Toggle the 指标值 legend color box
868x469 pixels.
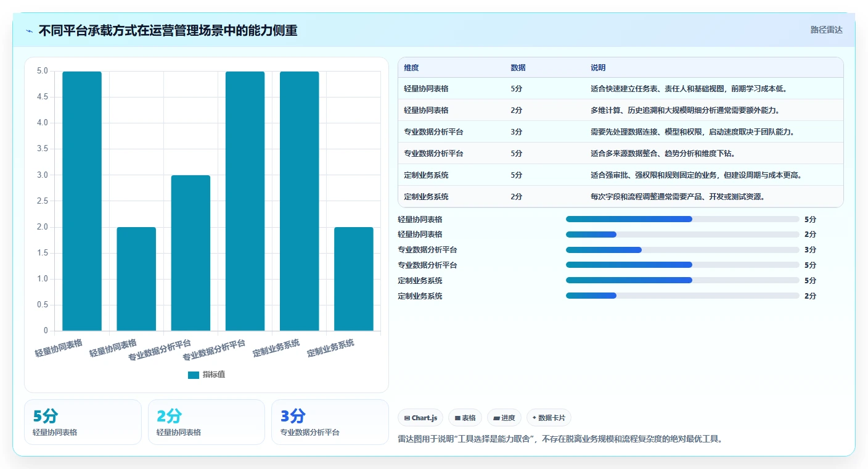194,375
